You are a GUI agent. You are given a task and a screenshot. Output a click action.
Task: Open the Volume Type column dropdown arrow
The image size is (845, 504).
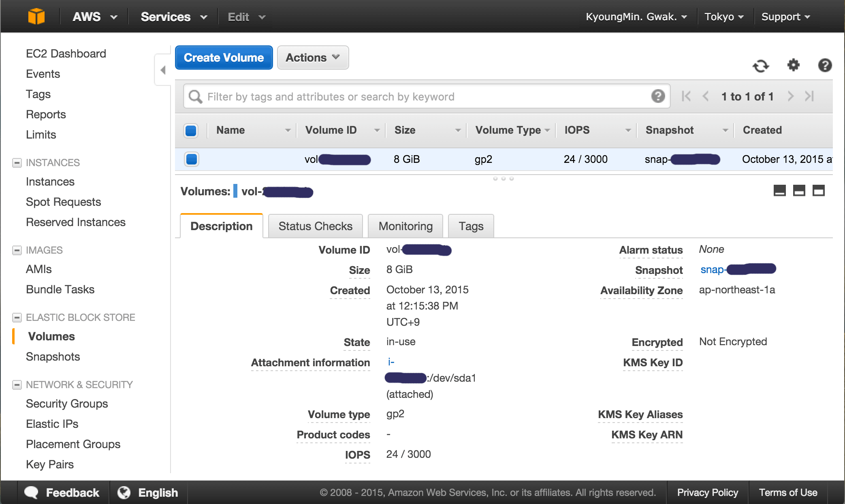(547, 130)
